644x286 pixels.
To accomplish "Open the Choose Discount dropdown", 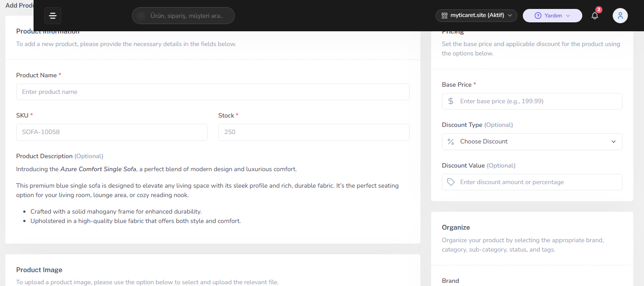I will (x=532, y=142).
